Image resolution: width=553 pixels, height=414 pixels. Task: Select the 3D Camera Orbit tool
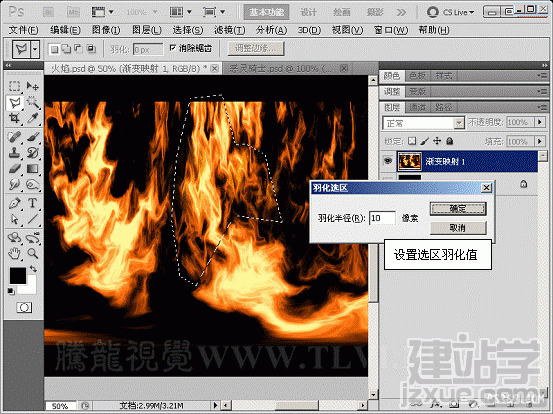click(x=32, y=238)
